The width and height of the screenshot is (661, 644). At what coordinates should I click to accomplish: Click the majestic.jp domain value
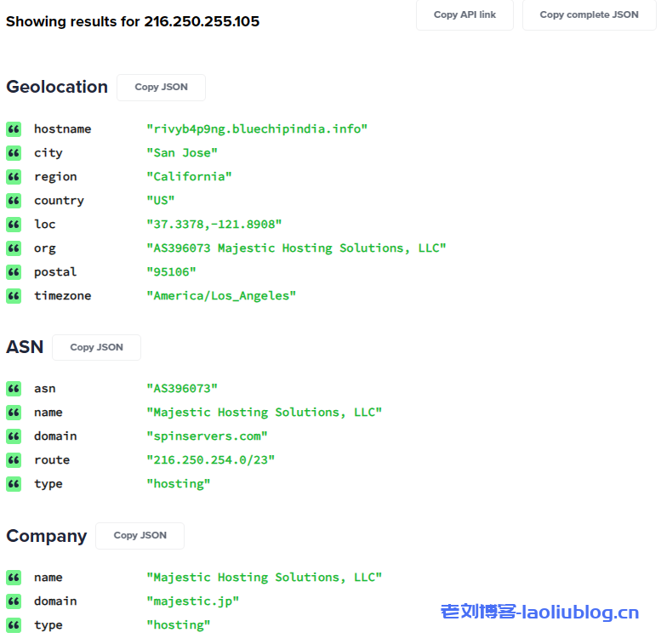[x=192, y=601]
